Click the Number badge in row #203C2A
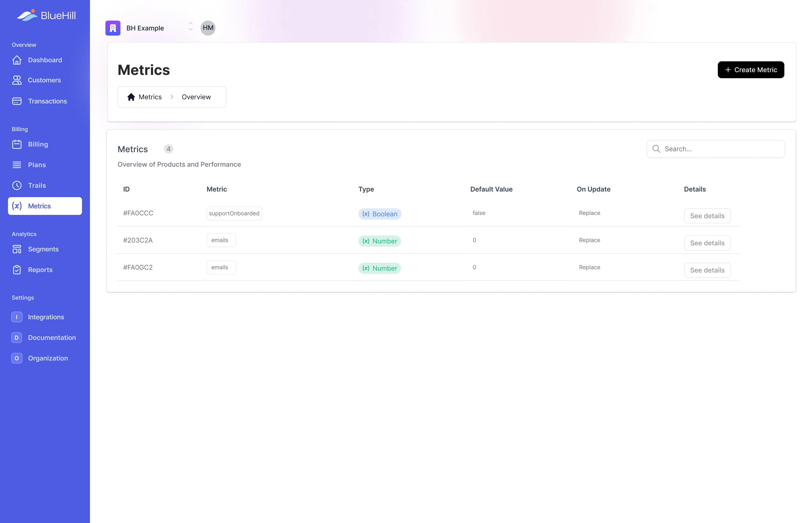 (380, 241)
